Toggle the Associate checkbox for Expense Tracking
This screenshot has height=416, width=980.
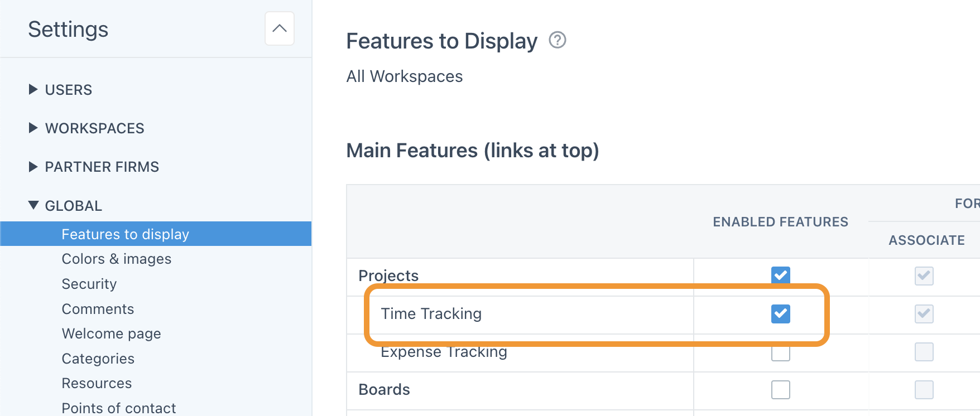[x=924, y=352]
